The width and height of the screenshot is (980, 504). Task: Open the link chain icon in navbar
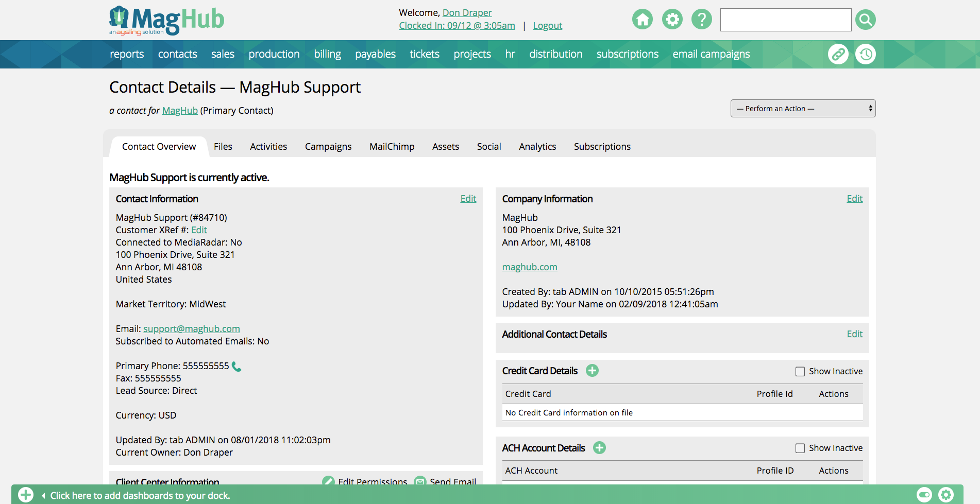click(838, 54)
